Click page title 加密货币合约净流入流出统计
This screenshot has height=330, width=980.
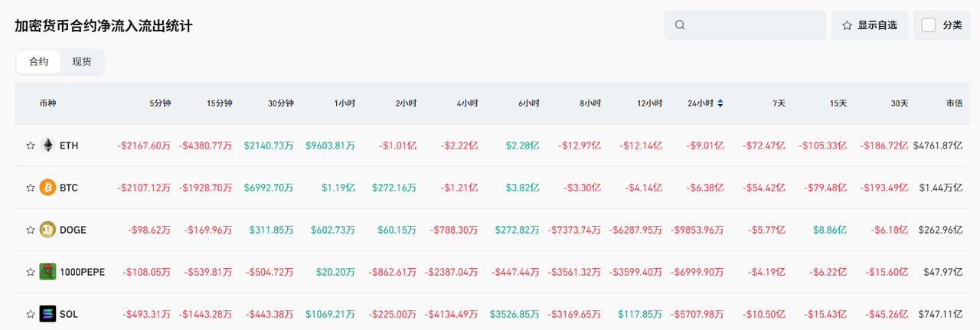103,26
